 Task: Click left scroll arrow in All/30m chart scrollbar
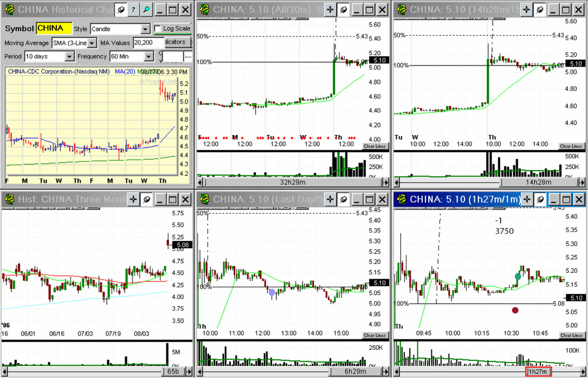click(x=200, y=183)
